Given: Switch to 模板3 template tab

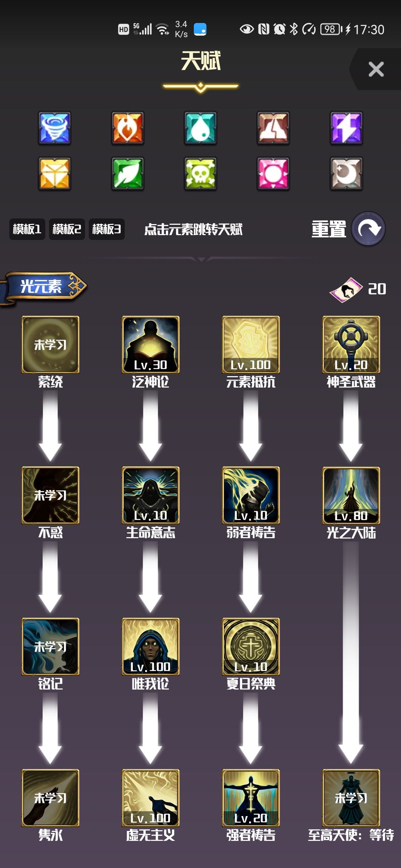Looking at the screenshot, I should tap(107, 229).
